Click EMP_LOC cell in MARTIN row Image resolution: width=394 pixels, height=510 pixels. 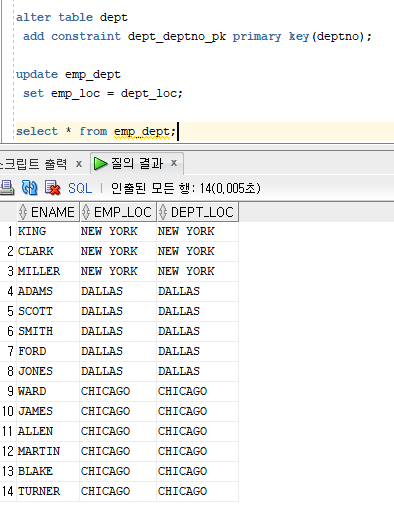[118, 451]
